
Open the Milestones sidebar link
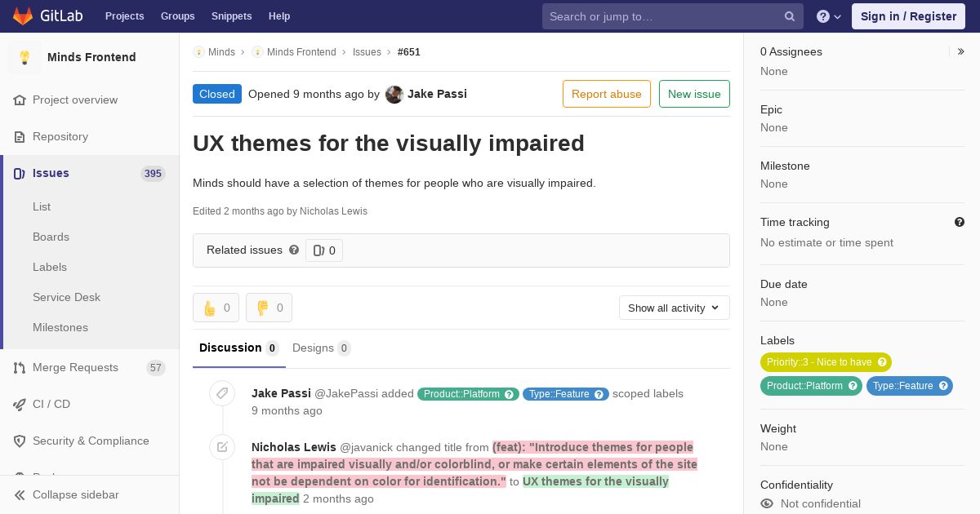[60, 327]
